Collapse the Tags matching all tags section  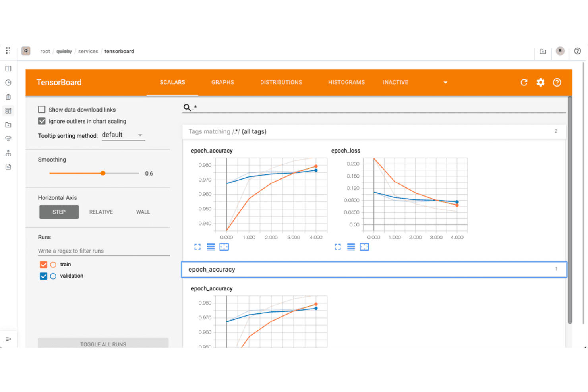(x=374, y=131)
